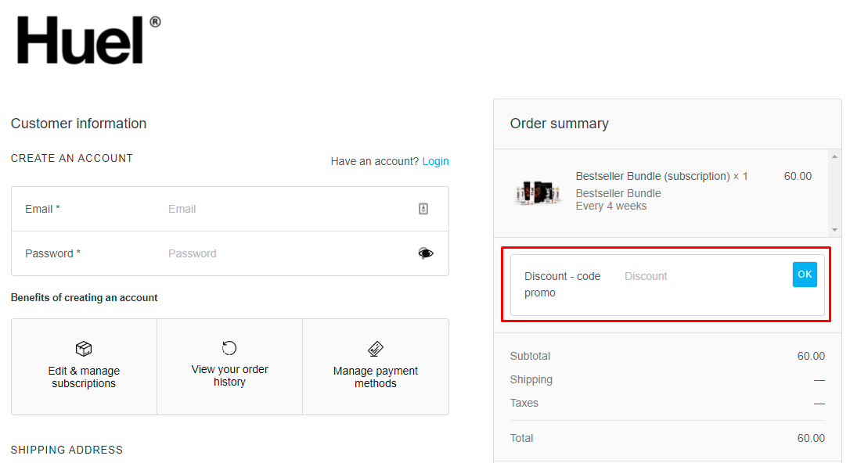Click the Bestseller Bundle product thumbnail
The width and height of the screenshot is (868, 463).
coord(538,192)
